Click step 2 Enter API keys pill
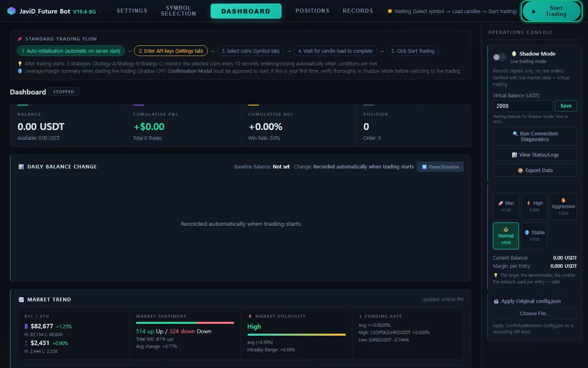Screen dimensions: 588x368 point(171,51)
